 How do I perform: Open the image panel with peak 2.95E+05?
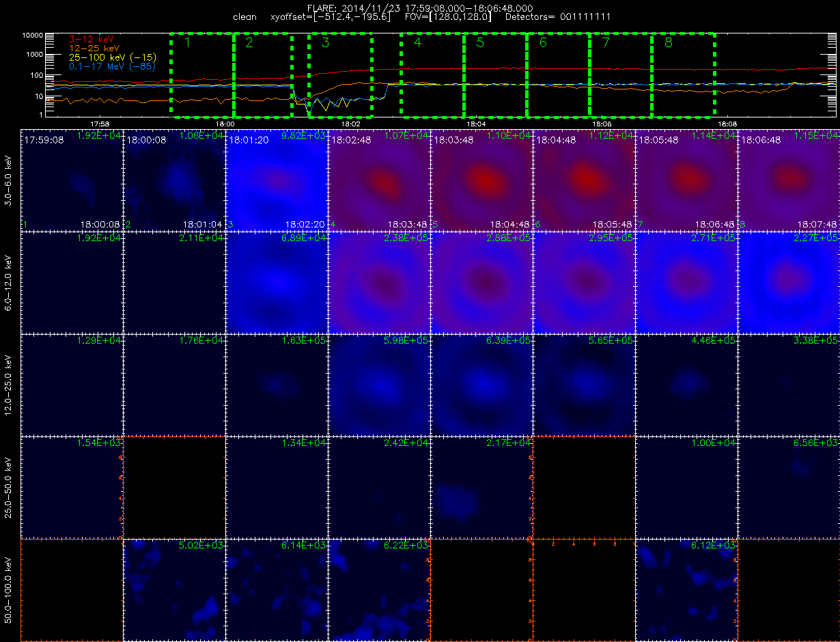click(584, 281)
